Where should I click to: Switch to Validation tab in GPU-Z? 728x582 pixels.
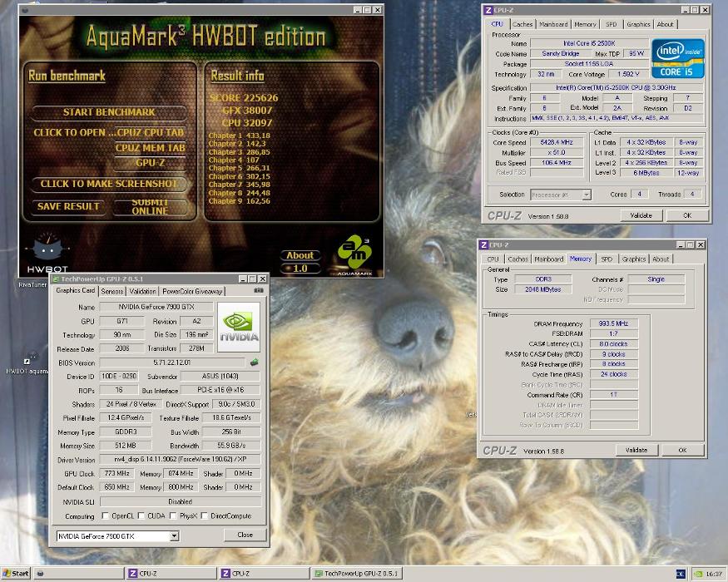click(142, 292)
